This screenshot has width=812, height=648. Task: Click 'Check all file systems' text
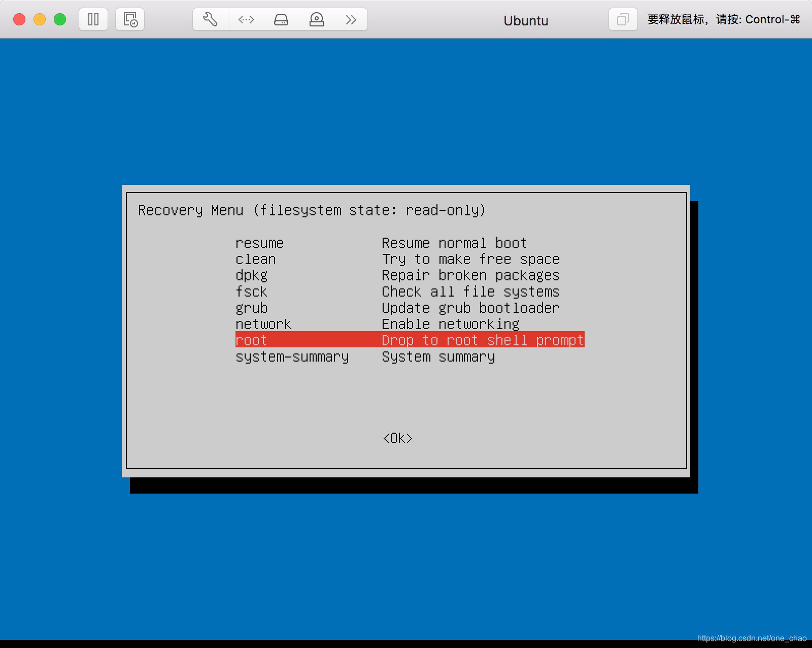tap(471, 292)
